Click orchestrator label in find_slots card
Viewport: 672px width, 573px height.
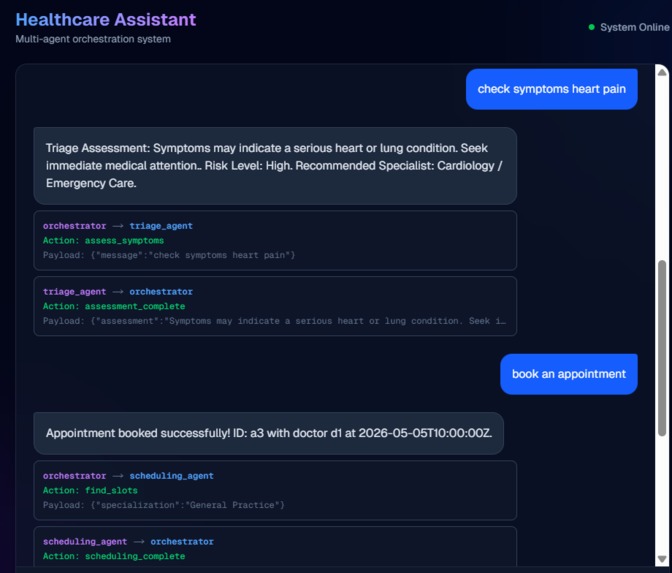(74, 476)
